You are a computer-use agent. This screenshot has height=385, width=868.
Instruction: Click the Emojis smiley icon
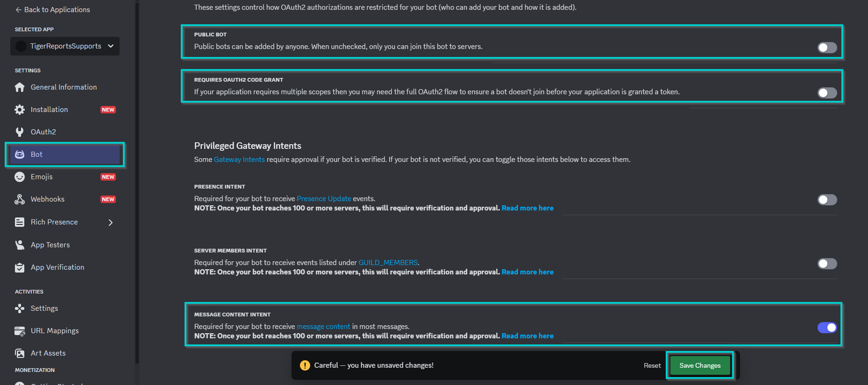click(20, 177)
